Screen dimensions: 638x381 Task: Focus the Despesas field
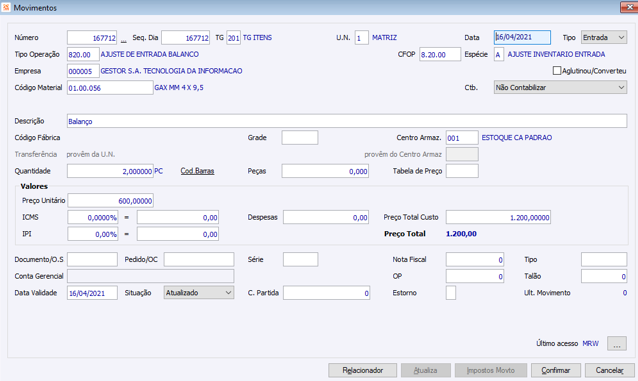(326, 217)
